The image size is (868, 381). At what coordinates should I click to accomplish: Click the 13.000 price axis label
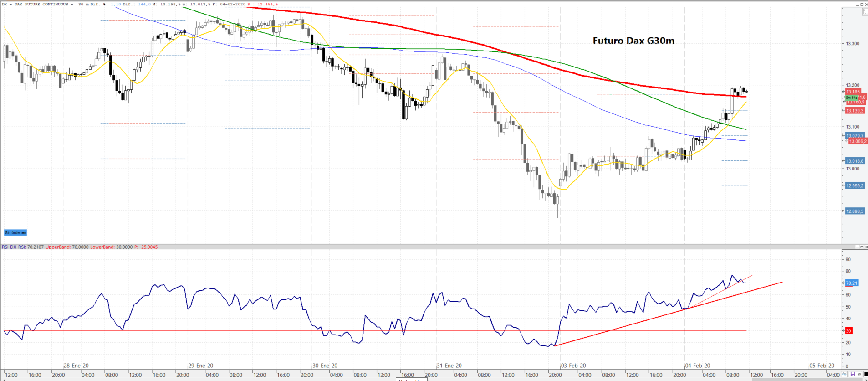[853, 169]
